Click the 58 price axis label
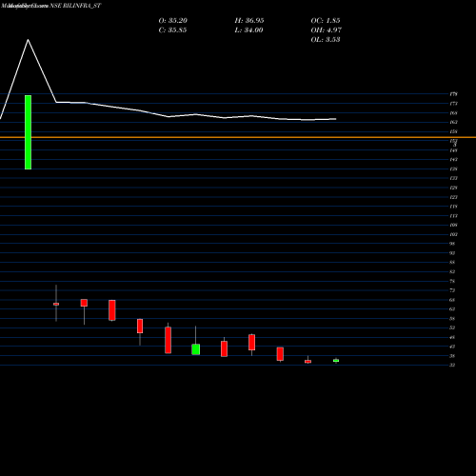Viewport: 476px width, 476px height. (x=452, y=319)
